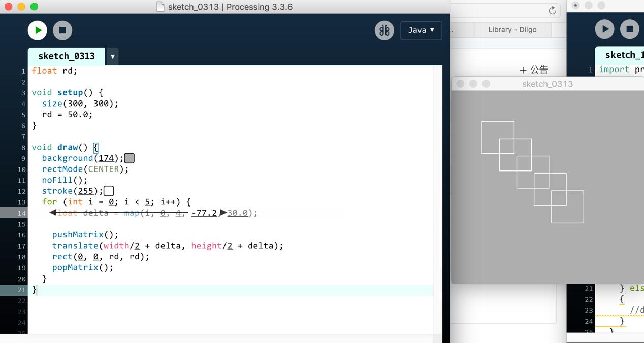
Task: Stop the sketch in the right-hand Processing window
Action: (630, 29)
